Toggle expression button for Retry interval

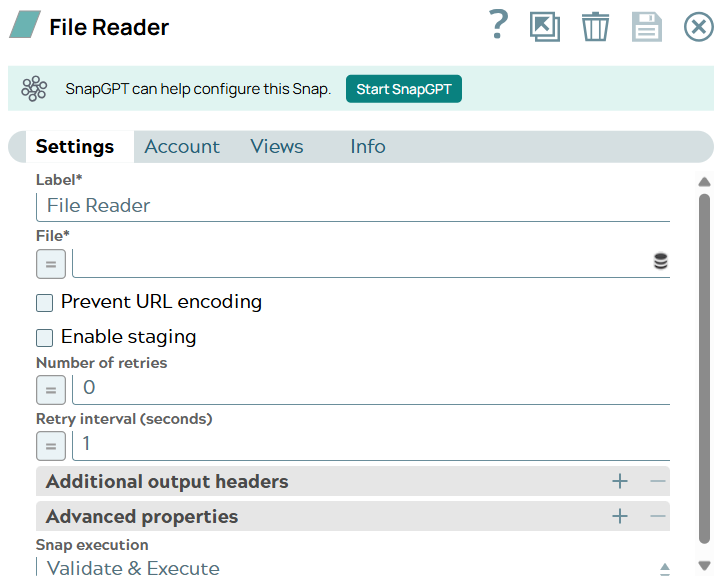[x=51, y=445]
